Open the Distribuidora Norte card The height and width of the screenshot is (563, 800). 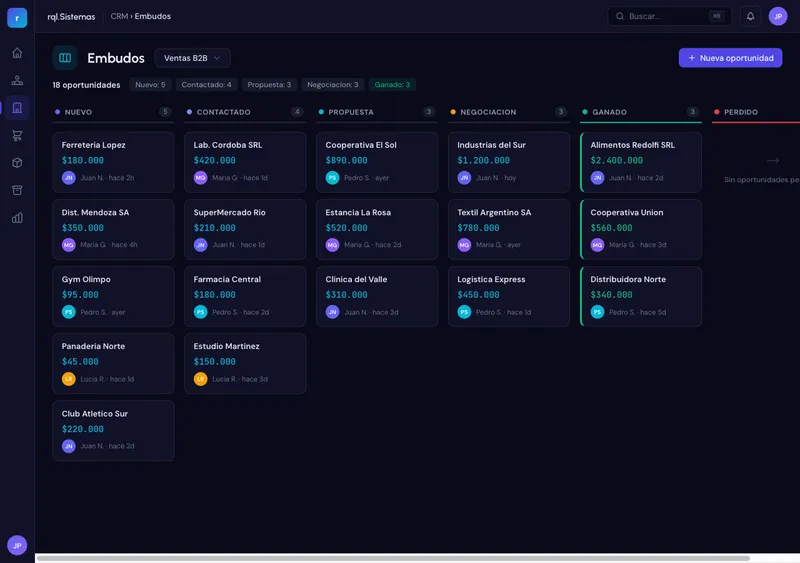pyautogui.click(x=641, y=296)
